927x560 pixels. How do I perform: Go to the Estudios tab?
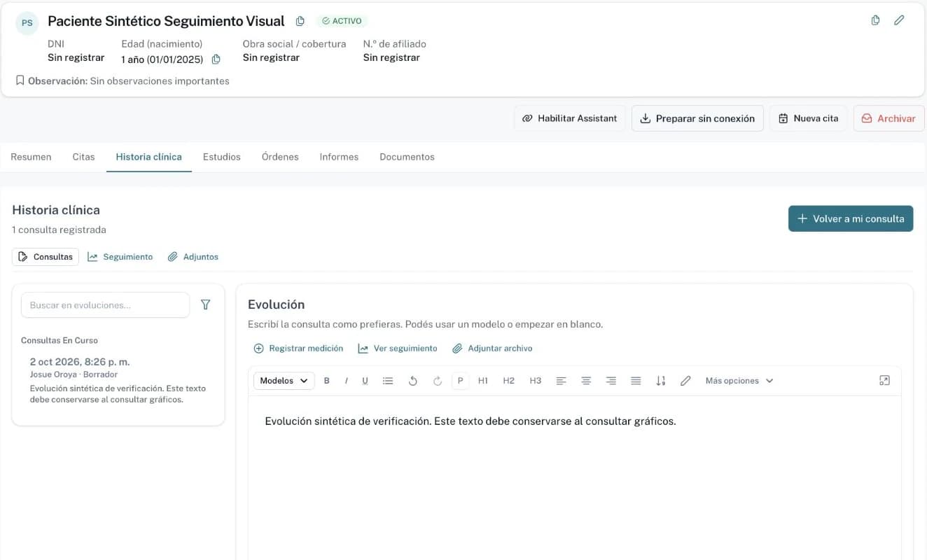pos(222,157)
